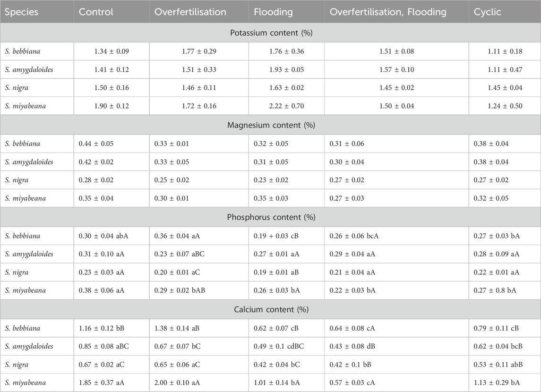Click the Potassium content (%) section heading
This screenshot has width=541, height=392.
(x=270, y=33)
